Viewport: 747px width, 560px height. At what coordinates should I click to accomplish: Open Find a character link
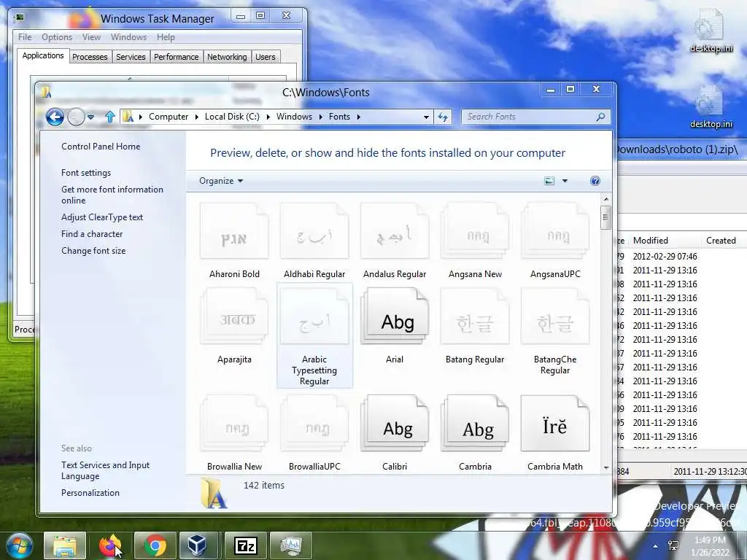point(92,234)
